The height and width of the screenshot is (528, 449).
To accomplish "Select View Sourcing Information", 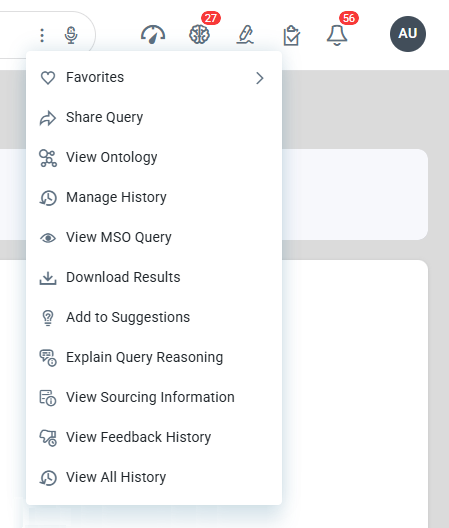I will 154,398.
